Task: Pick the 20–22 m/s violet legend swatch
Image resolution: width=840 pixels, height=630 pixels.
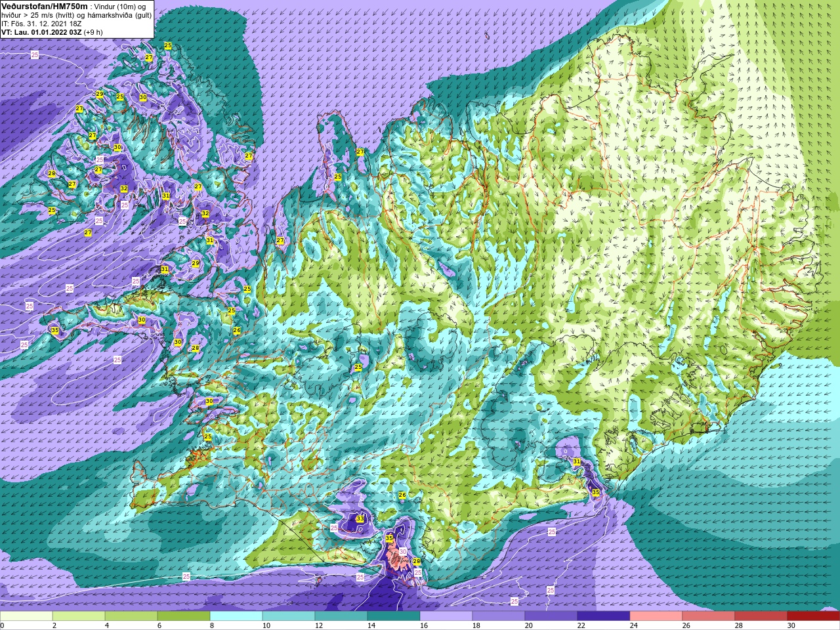Action: pyautogui.click(x=551, y=616)
